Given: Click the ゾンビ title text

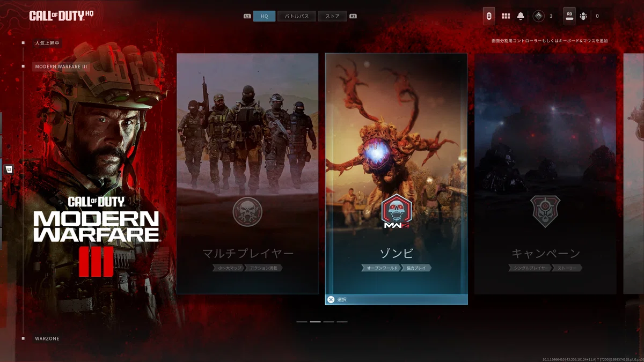Looking at the screenshot, I should click(396, 253).
